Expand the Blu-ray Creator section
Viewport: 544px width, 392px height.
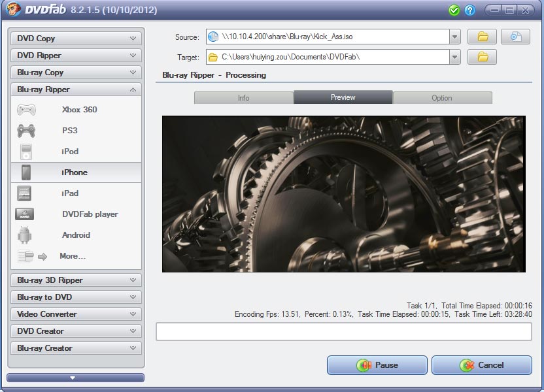point(76,348)
